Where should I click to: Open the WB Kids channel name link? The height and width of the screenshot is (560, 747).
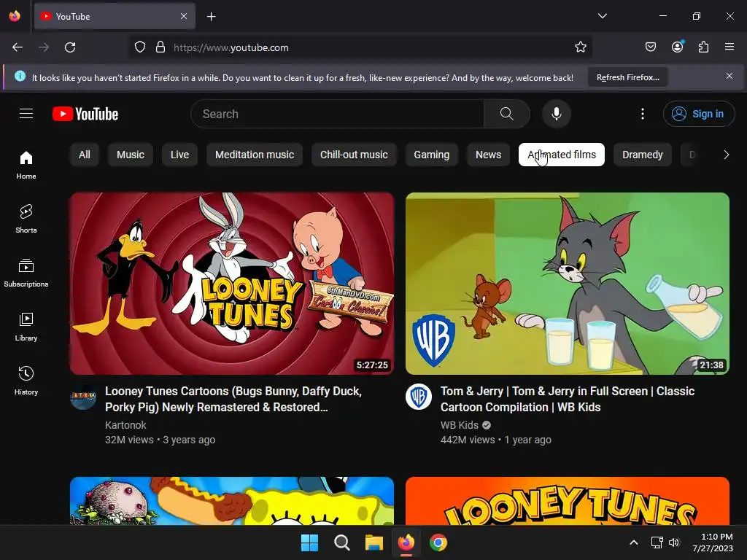tap(460, 425)
